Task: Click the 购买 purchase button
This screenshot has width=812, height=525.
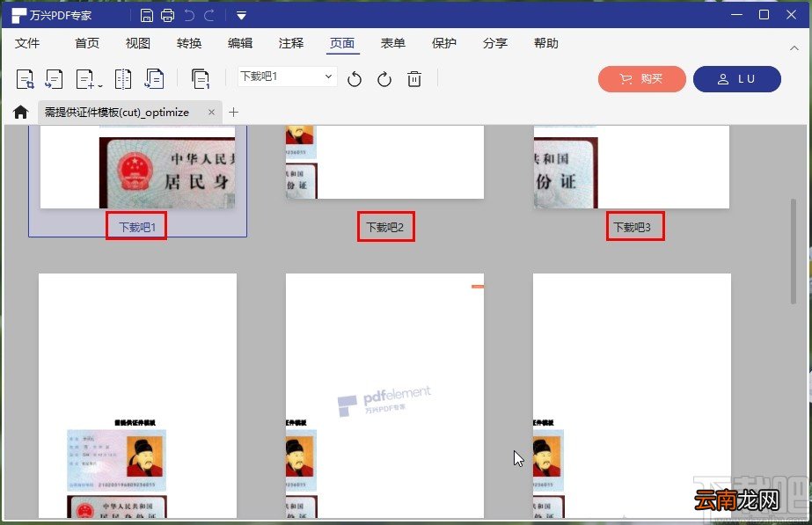Action: [642, 78]
